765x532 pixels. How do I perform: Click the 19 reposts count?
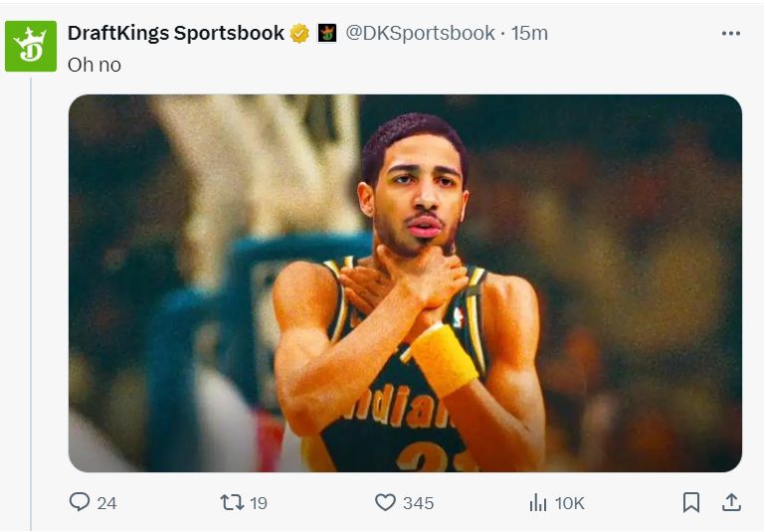259,503
